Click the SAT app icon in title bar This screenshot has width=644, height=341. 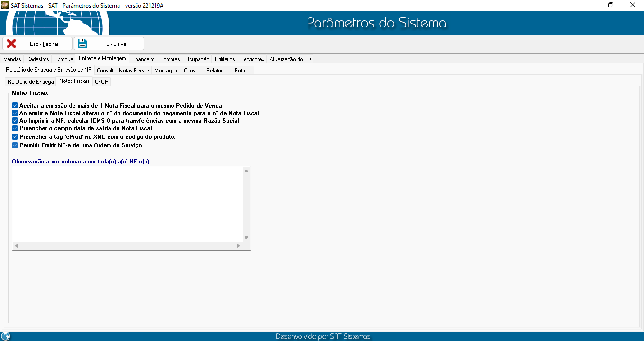(5, 5)
